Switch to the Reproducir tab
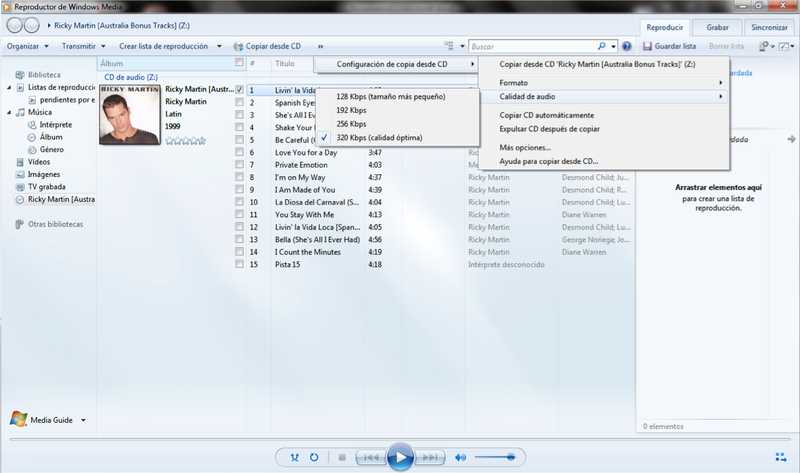Screen dimensions: 800x473 (664, 28)
